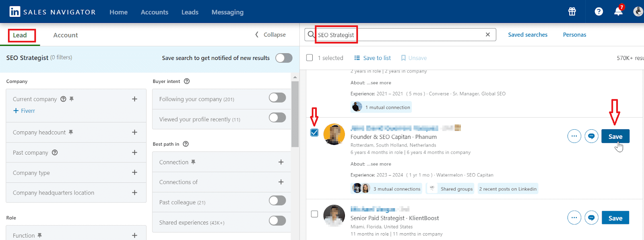The image size is (644, 240).
Task: Expand the Past company filter
Action: [x=134, y=153]
